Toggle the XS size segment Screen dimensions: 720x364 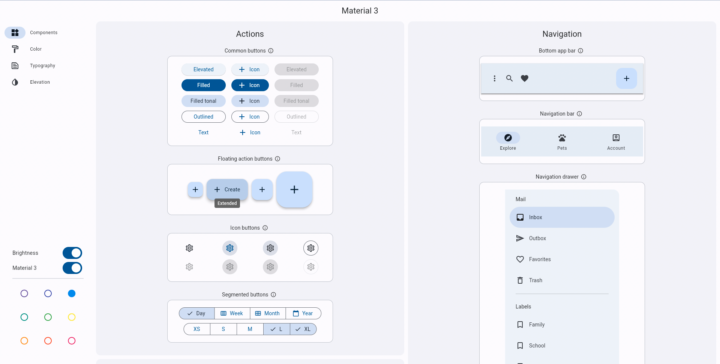[197, 329]
